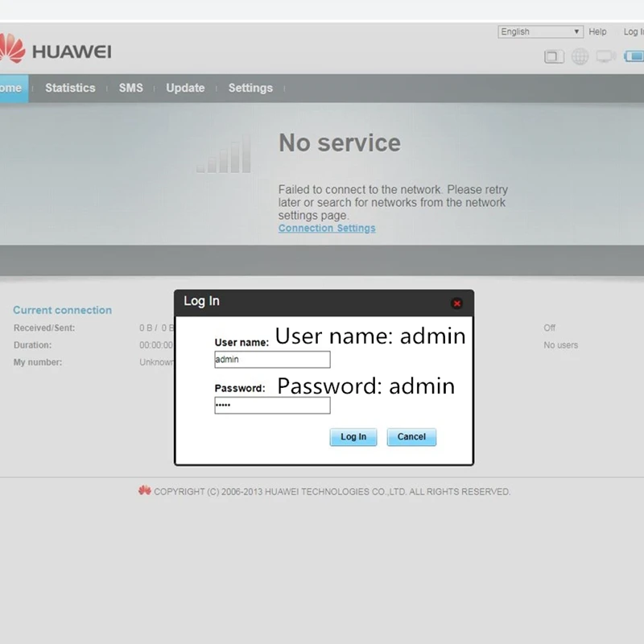Click the Current connection heading
Image resolution: width=644 pixels, height=644 pixels.
click(x=63, y=310)
